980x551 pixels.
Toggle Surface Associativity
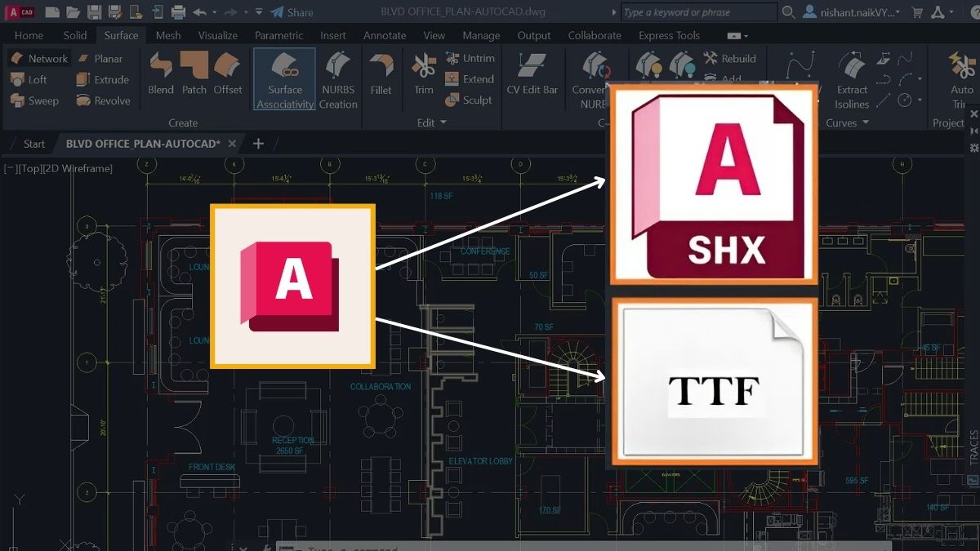[284, 80]
